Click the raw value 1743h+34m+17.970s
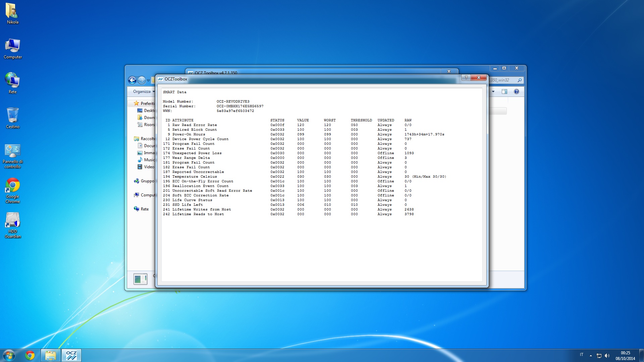 click(424, 134)
